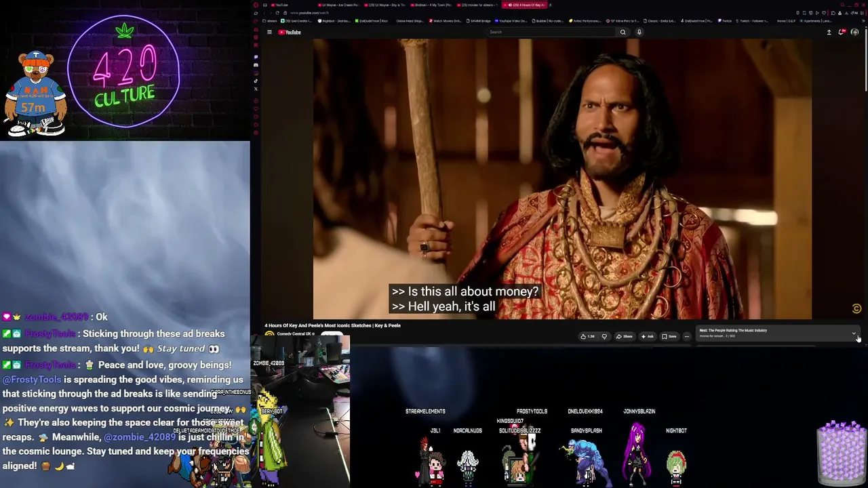This screenshot has width=868, height=488.
Task: Open the 'YouTube Video Do...' bookmark
Action: 511,21
